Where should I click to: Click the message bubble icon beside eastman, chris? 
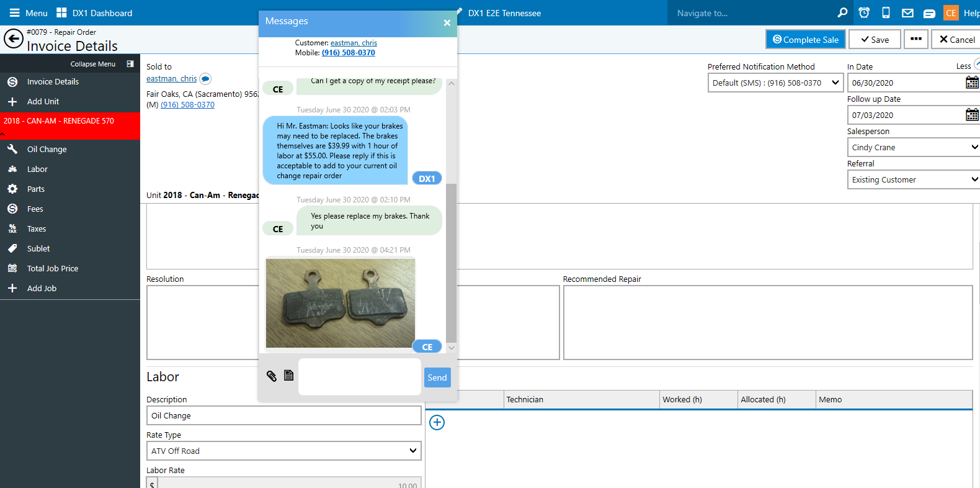[205, 79]
